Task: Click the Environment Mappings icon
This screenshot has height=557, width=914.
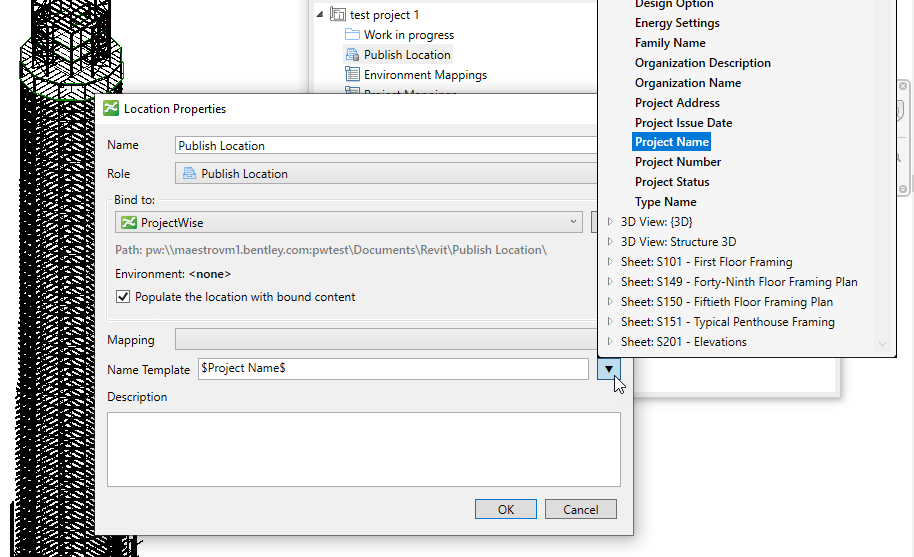Action: pos(352,75)
